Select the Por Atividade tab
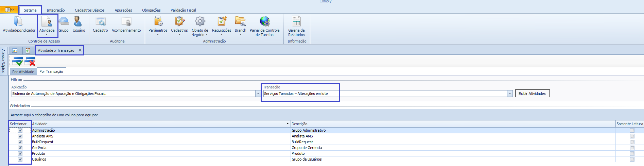644x166 pixels. tap(23, 72)
